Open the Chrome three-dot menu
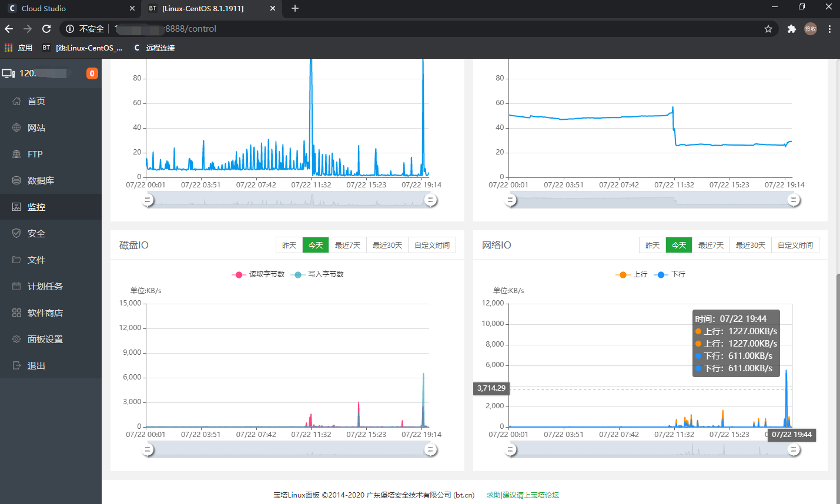The width and height of the screenshot is (840, 504). [829, 29]
